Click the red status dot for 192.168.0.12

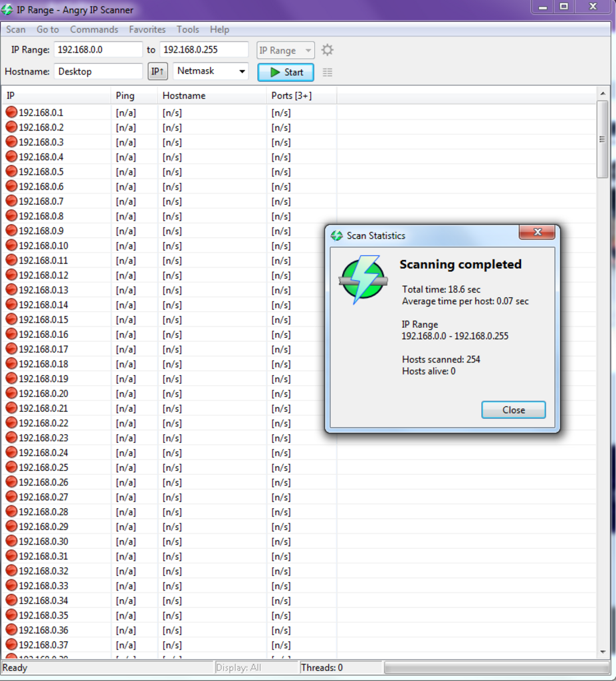[x=11, y=275]
